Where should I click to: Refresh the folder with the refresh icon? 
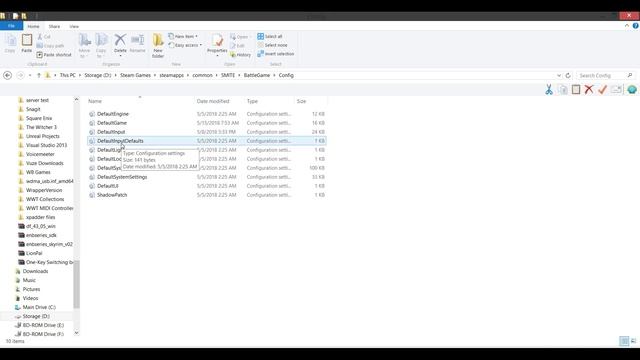click(x=568, y=76)
